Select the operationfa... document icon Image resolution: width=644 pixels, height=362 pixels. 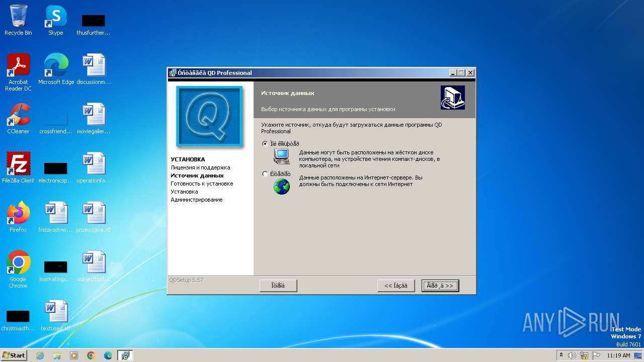click(x=94, y=168)
